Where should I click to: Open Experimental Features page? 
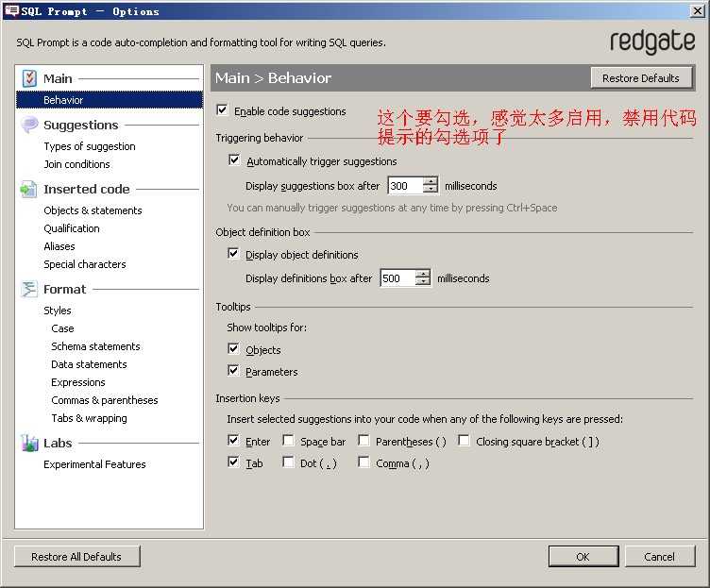[x=94, y=464]
